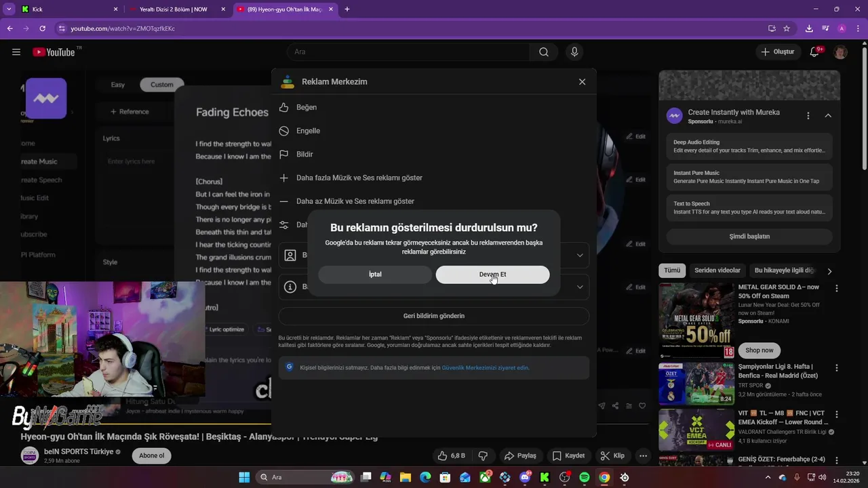
Task: Open options for Şampiyonlar Ligi video
Action: [836, 368]
